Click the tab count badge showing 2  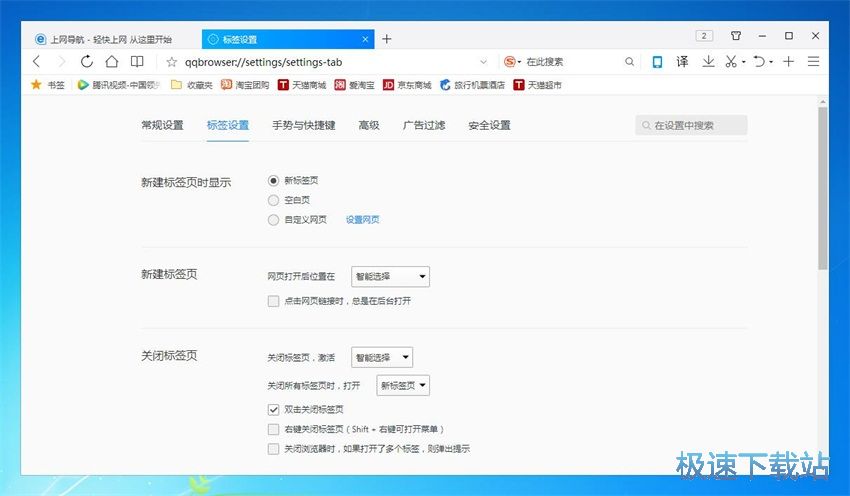pyautogui.click(x=704, y=36)
